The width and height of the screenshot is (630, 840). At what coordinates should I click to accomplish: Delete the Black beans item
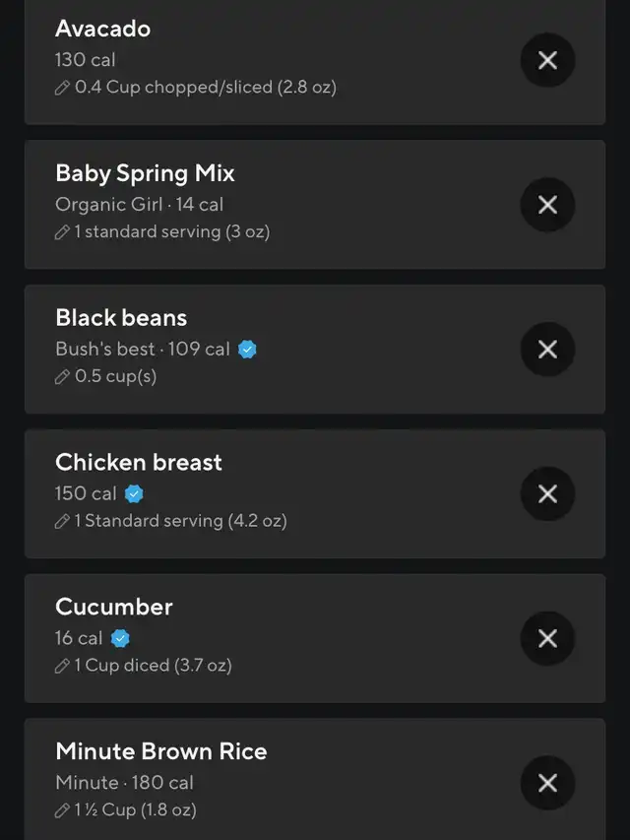click(547, 350)
